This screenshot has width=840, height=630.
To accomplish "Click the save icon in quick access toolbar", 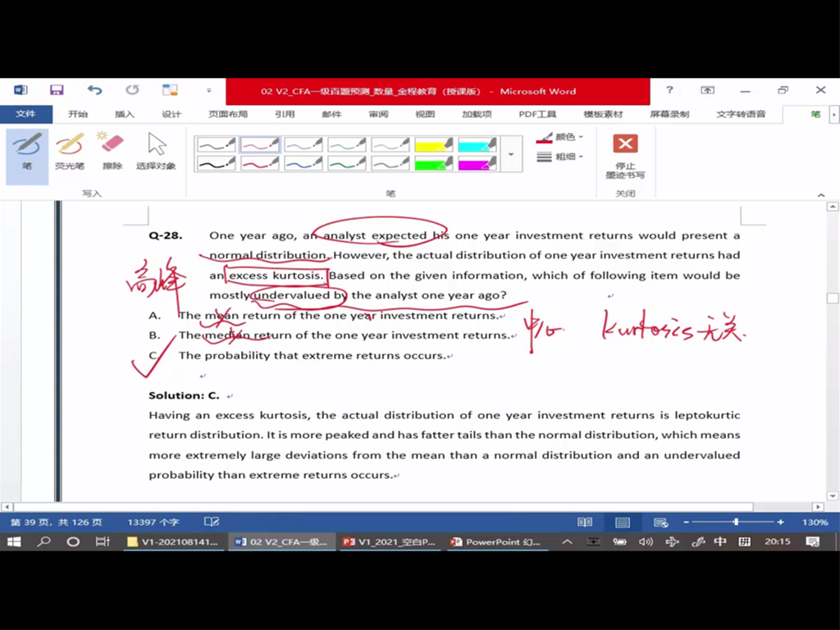I will [x=57, y=90].
